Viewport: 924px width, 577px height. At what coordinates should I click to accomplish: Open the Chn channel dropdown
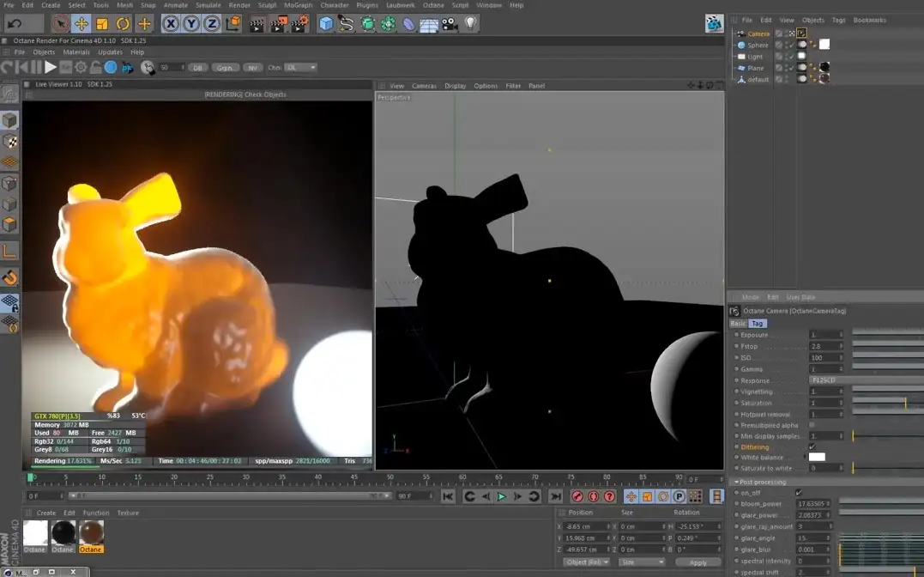coord(300,67)
